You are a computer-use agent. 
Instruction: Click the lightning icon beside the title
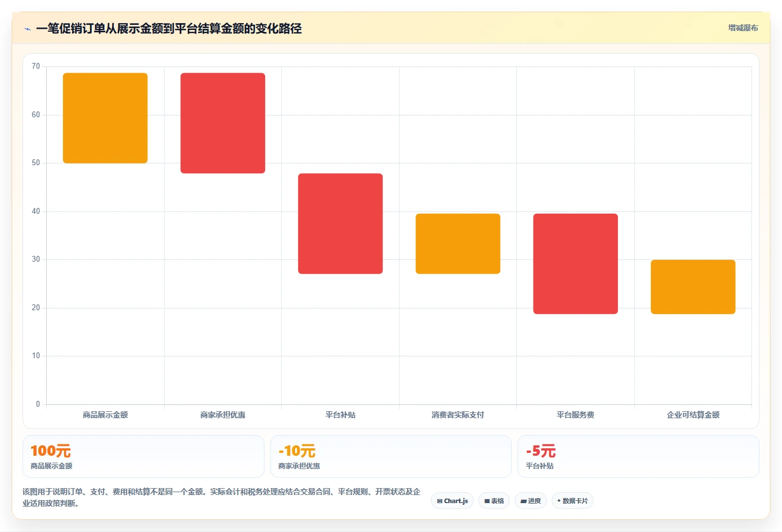click(x=27, y=28)
